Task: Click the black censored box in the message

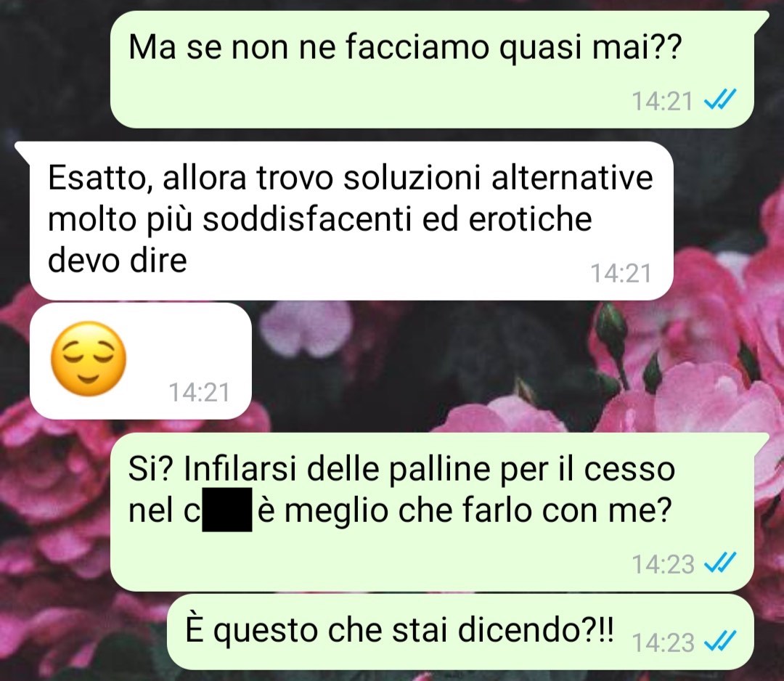Action: (x=227, y=509)
